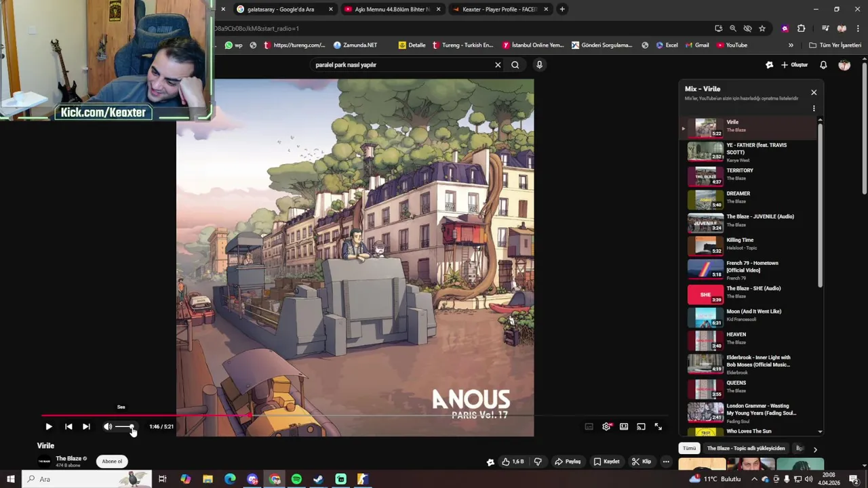Adjust the volume slider in the player

[x=125, y=426]
